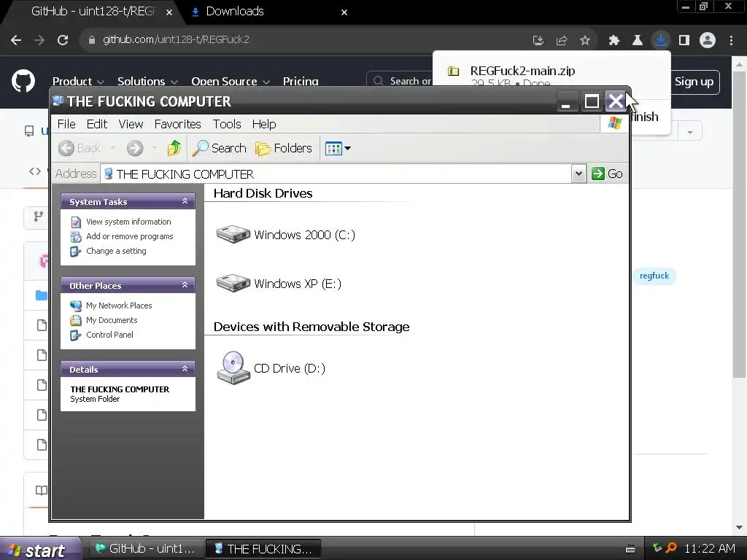747x560 pixels.
Task: Open the Edit menu in Explorer
Action: click(x=97, y=124)
